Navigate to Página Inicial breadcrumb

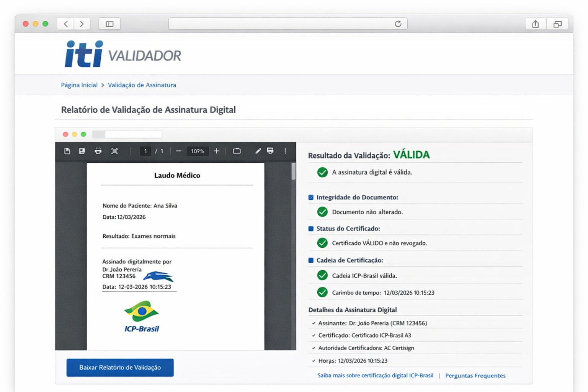tap(79, 85)
